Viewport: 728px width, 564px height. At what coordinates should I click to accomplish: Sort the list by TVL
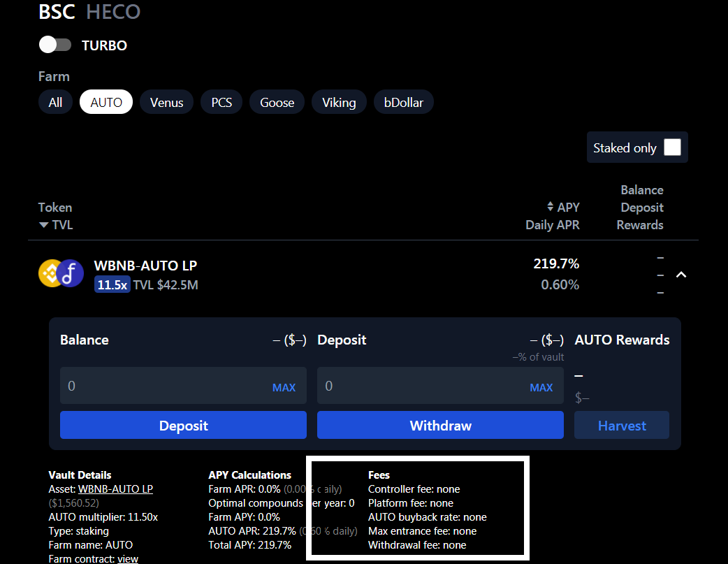(56, 225)
